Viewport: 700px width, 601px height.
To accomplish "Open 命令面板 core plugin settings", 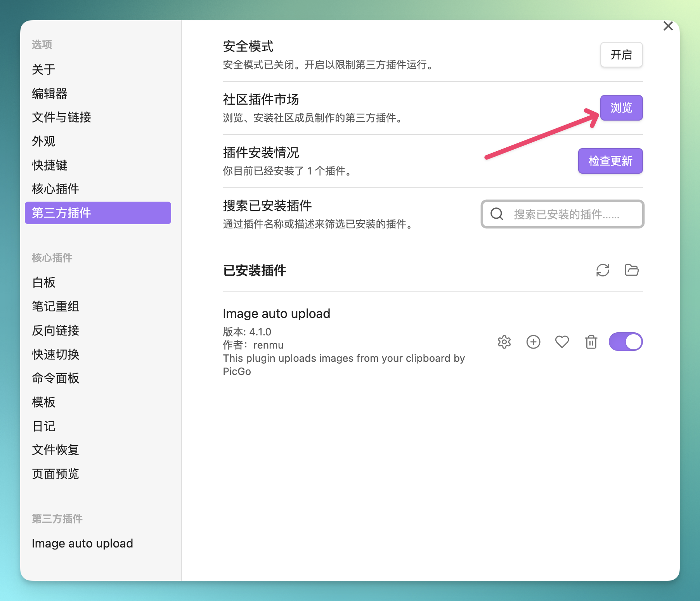I will click(98, 378).
